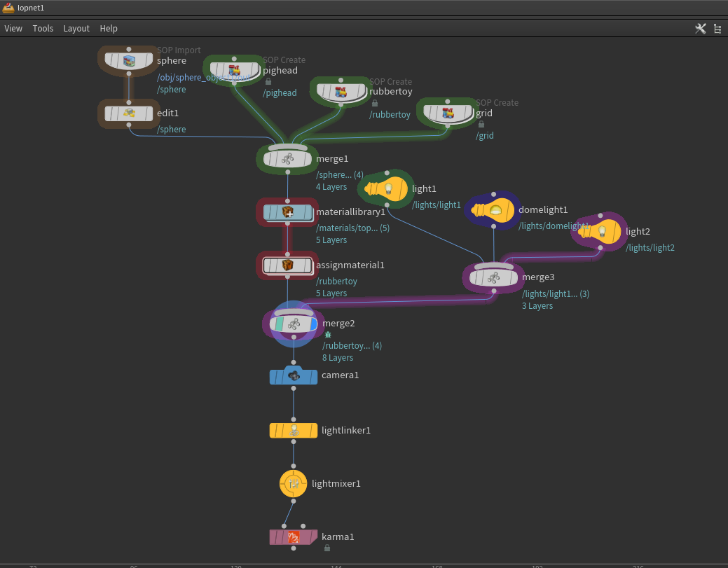Click the /lights/light2 path link
Image resolution: width=728 pixels, height=568 pixels.
650,247
